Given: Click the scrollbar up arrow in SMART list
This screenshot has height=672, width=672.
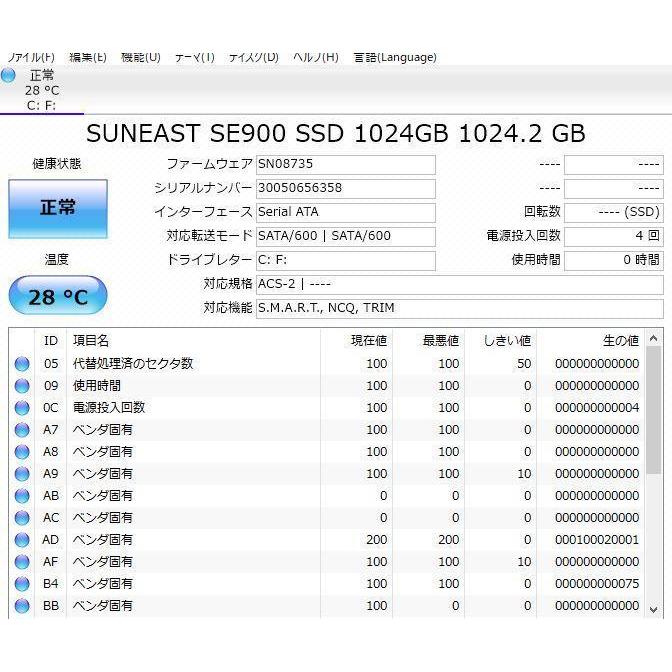Looking at the screenshot, I should [654, 339].
